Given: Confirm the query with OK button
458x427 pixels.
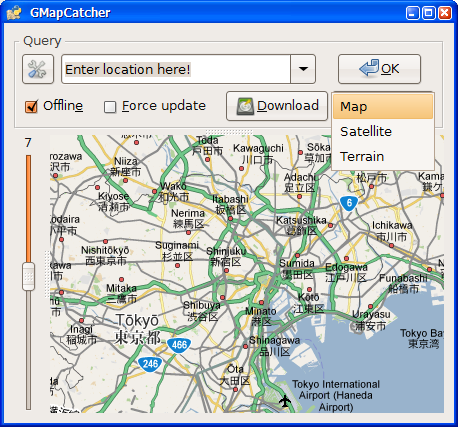Looking at the screenshot, I should (379, 69).
